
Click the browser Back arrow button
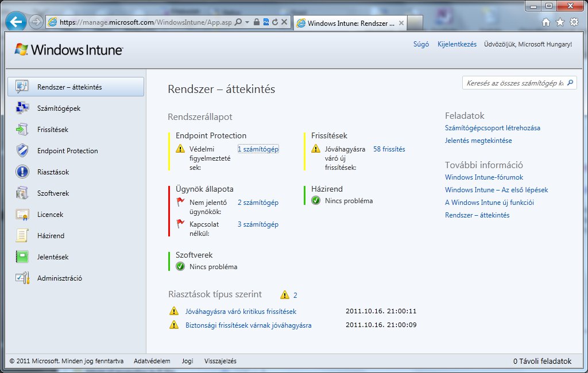(16, 22)
